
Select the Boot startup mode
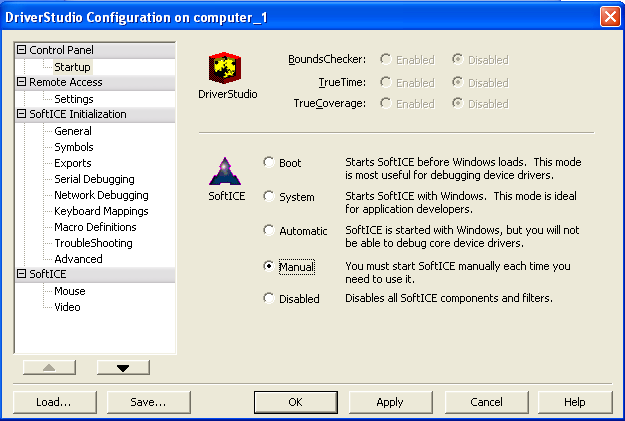click(x=268, y=163)
